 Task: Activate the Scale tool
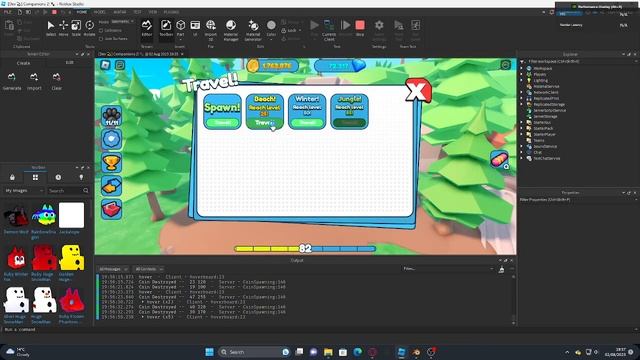pos(76,28)
